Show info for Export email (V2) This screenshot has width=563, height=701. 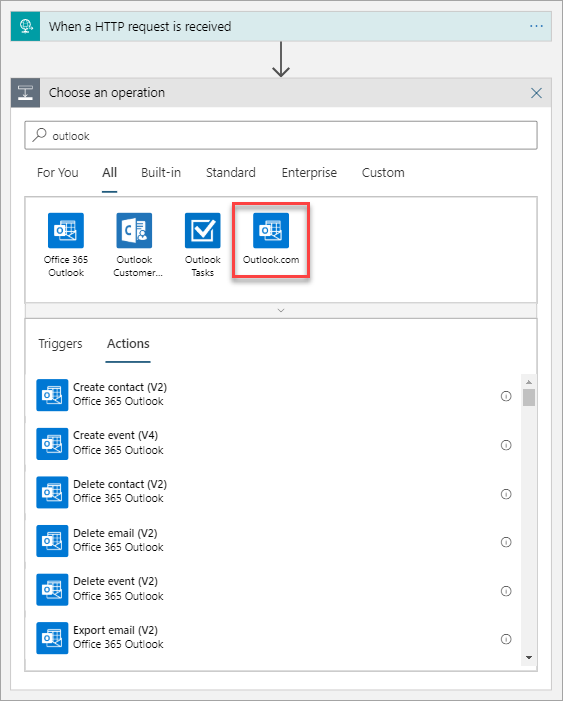[x=506, y=639]
